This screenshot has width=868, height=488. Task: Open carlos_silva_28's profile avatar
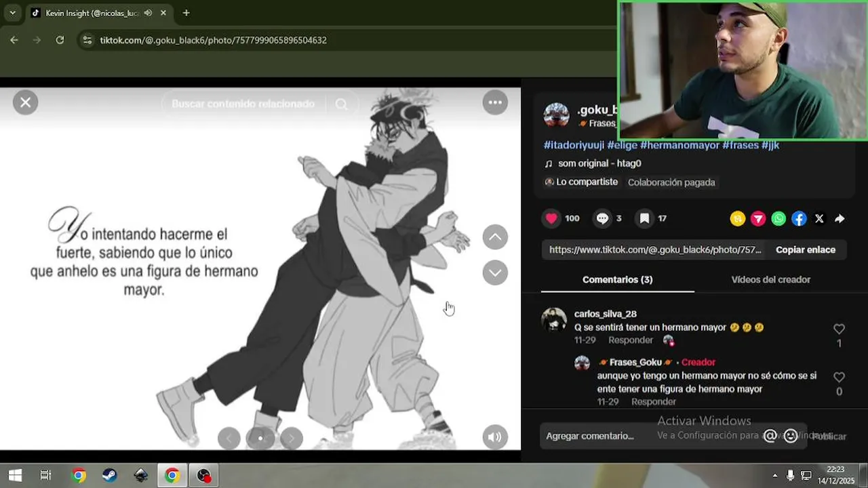(x=554, y=319)
